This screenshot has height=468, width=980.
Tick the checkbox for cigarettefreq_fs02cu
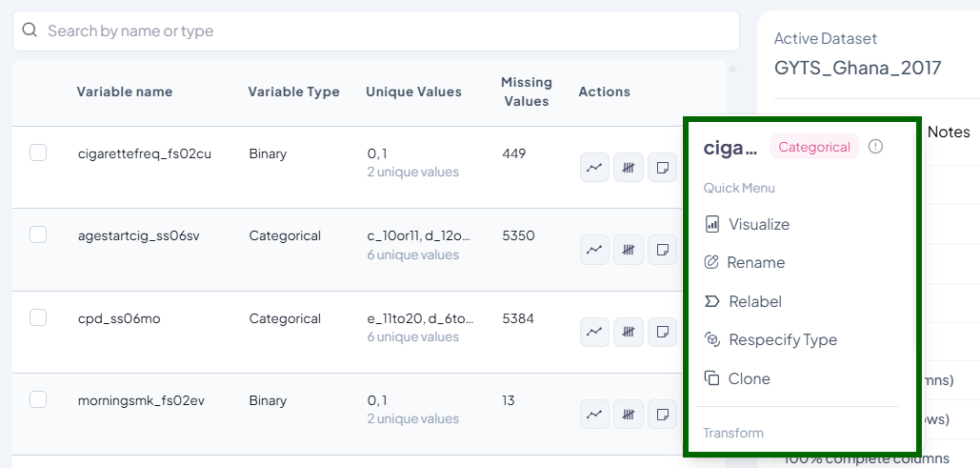click(38, 153)
